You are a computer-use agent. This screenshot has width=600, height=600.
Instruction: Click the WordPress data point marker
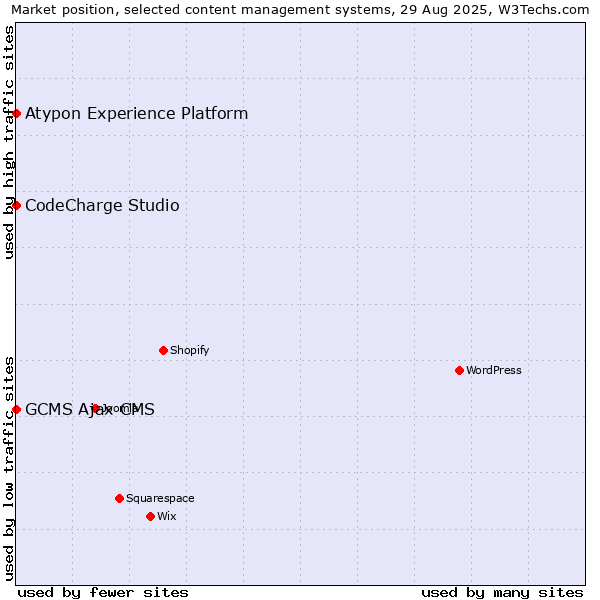click(460, 370)
